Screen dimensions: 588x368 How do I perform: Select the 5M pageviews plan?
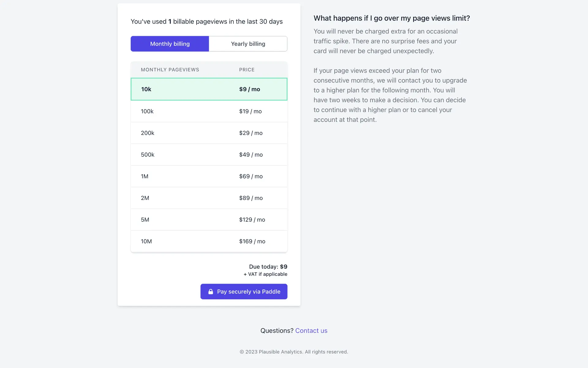click(209, 220)
